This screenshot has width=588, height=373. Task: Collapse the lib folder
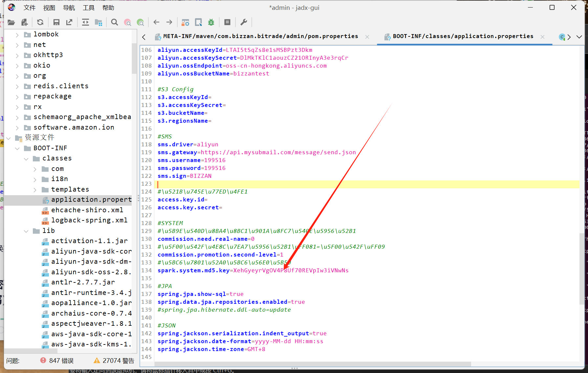(26, 231)
